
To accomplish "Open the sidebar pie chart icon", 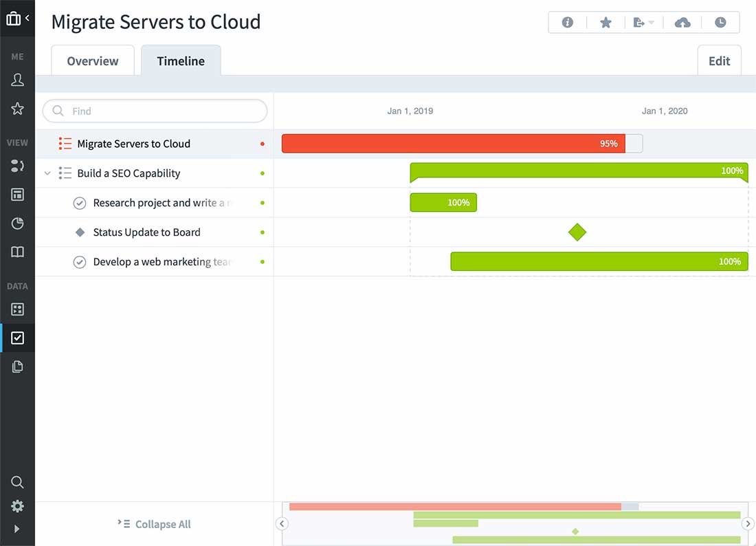I will (18, 223).
